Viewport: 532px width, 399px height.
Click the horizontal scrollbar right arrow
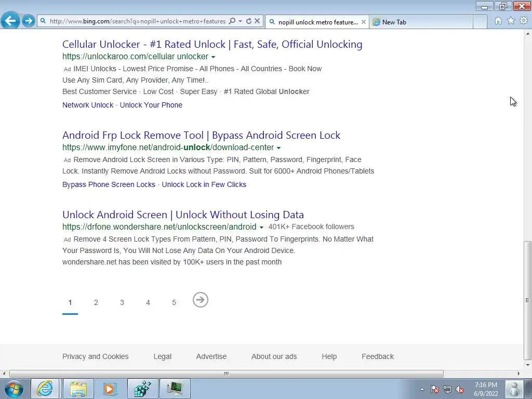(519, 374)
